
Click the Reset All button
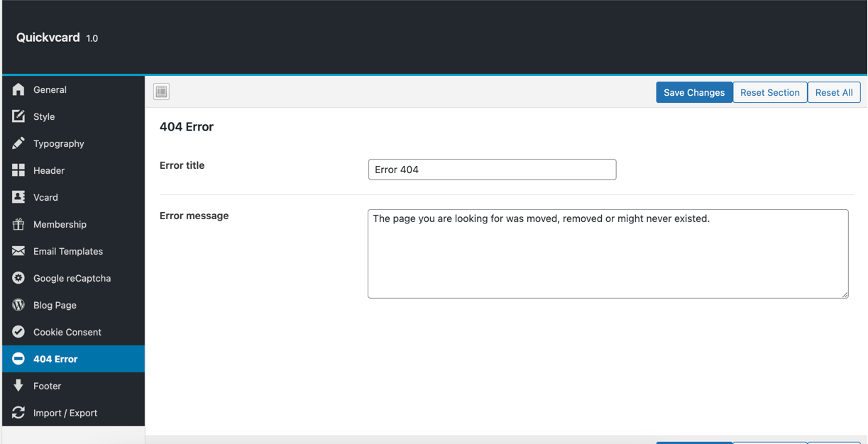pyautogui.click(x=833, y=92)
